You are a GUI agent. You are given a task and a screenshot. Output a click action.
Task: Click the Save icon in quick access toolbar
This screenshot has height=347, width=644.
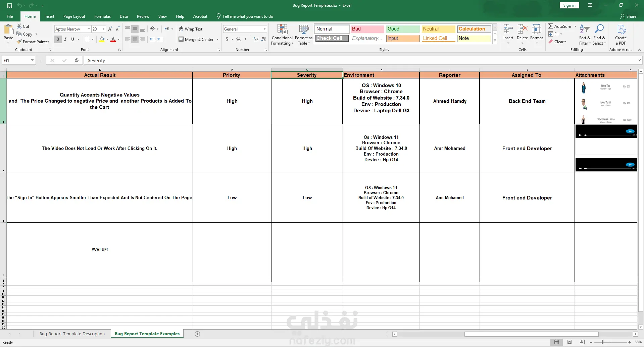[x=10, y=5]
